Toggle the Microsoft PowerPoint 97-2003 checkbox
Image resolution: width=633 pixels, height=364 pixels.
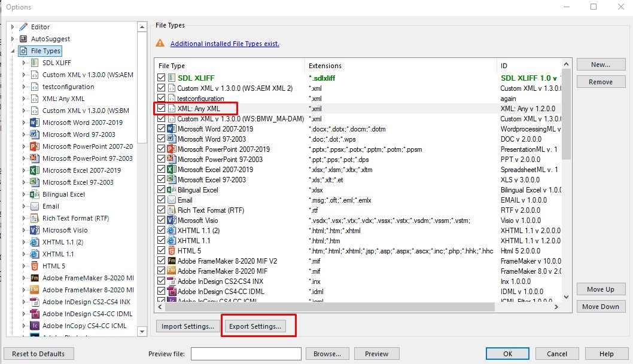tap(162, 159)
